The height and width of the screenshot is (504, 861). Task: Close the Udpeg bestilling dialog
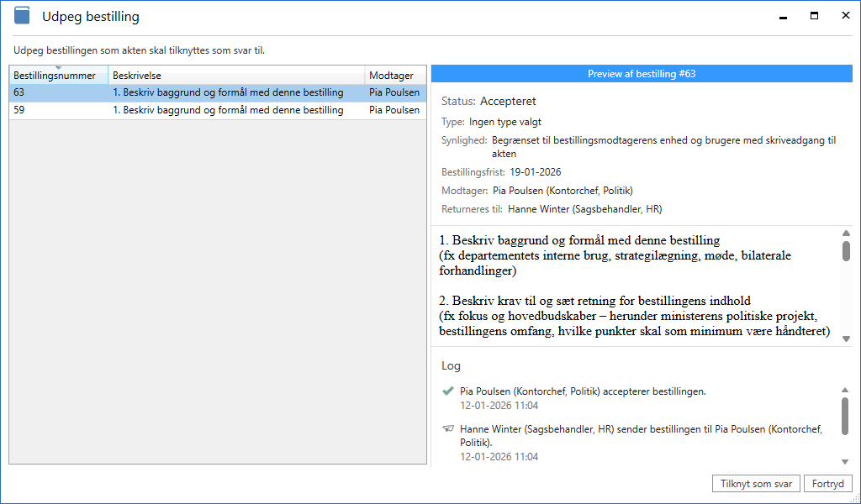(845, 16)
